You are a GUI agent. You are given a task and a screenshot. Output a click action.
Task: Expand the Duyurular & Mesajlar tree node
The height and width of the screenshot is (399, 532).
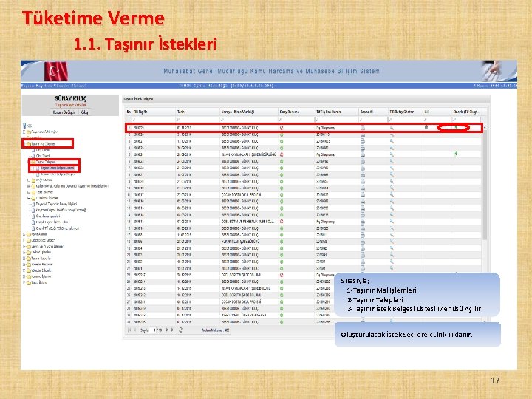[x=24, y=132]
